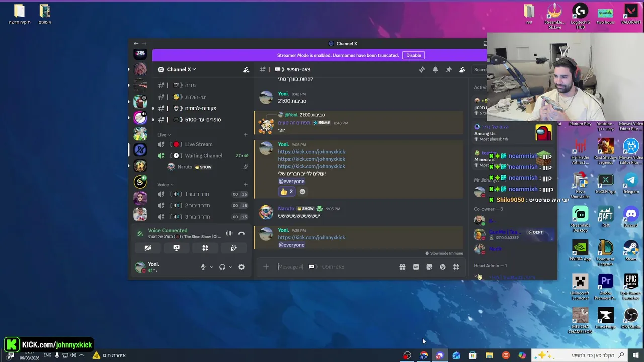This screenshot has height=362, width=644.
Task: Open notification settings bell icon
Action: click(435, 70)
